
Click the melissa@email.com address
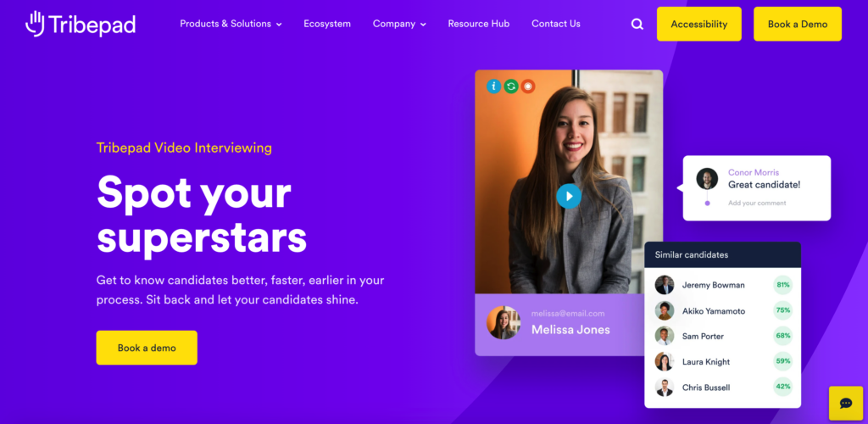tap(568, 313)
